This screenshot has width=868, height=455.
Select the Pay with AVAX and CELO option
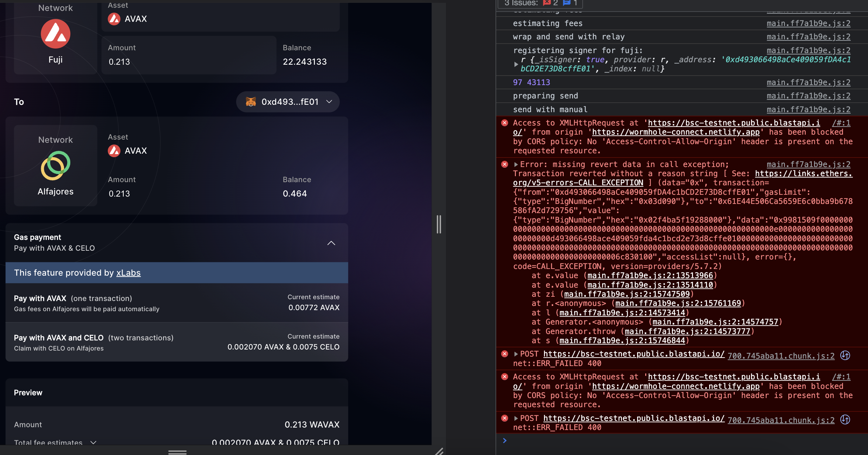pyautogui.click(x=176, y=342)
